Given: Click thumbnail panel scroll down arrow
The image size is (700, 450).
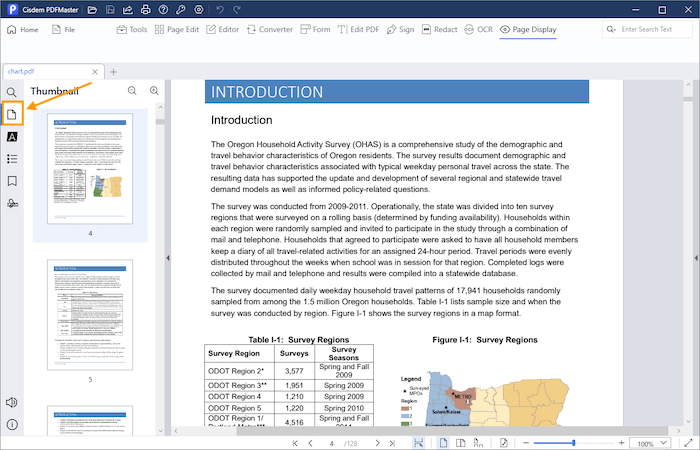Looking at the screenshot, I should tap(160, 431).
